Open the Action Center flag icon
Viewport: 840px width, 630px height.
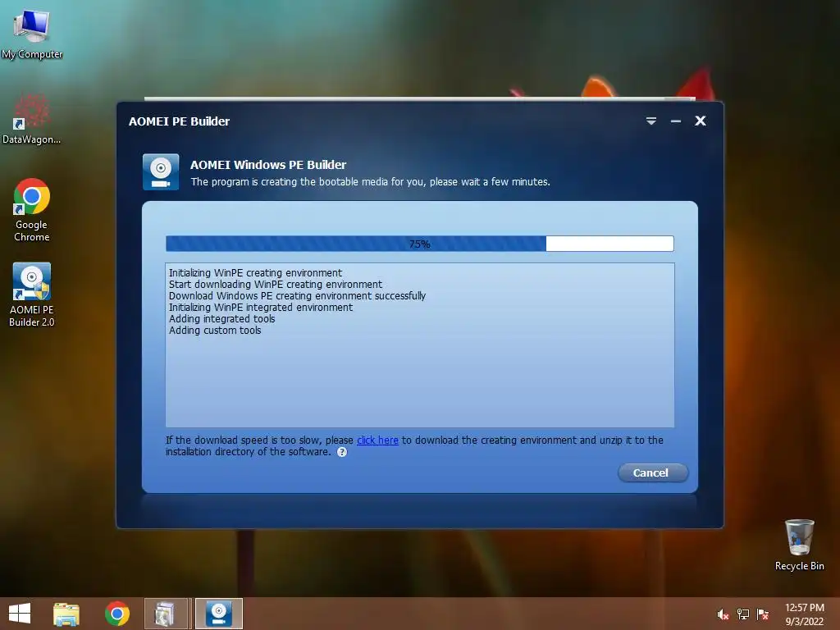pyautogui.click(x=763, y=614)
